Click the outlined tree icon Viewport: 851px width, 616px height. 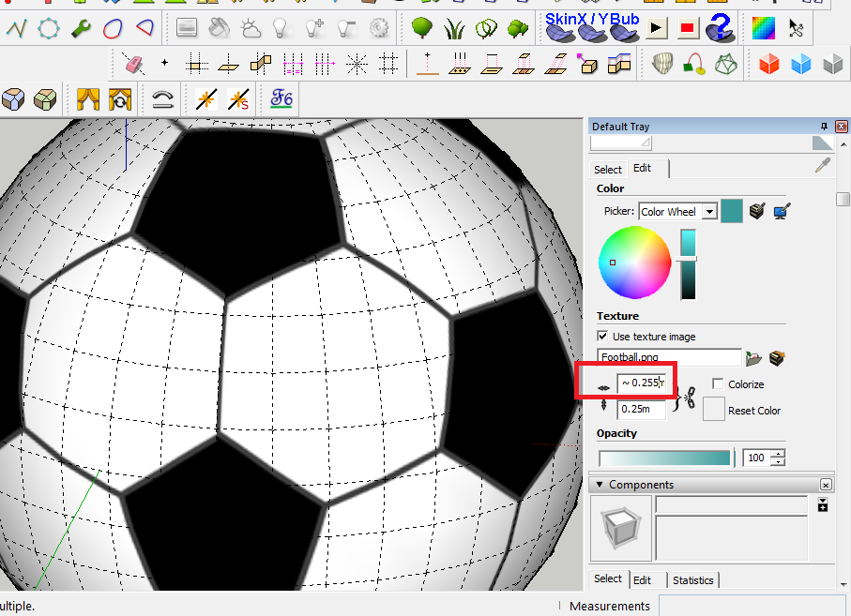(486, 28)
